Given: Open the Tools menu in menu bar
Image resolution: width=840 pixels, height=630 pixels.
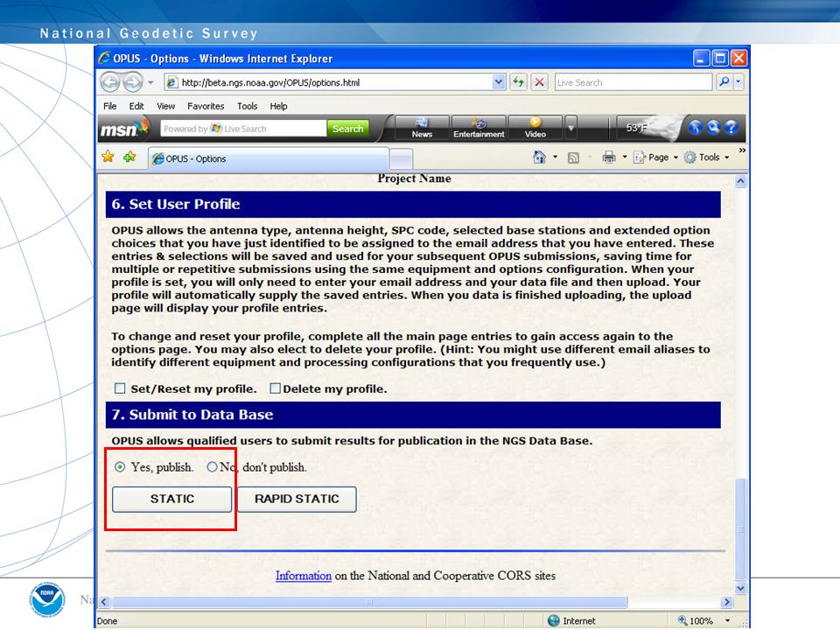Looking at the screenshot, I should click(x=247, y=106).
